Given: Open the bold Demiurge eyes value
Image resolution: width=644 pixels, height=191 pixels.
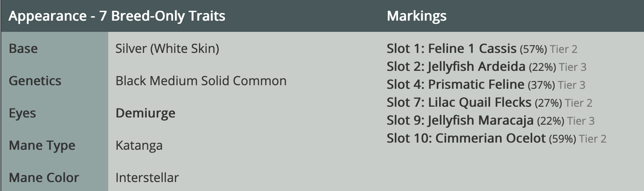Looking at the screenshot, I should tap(145, 113).
